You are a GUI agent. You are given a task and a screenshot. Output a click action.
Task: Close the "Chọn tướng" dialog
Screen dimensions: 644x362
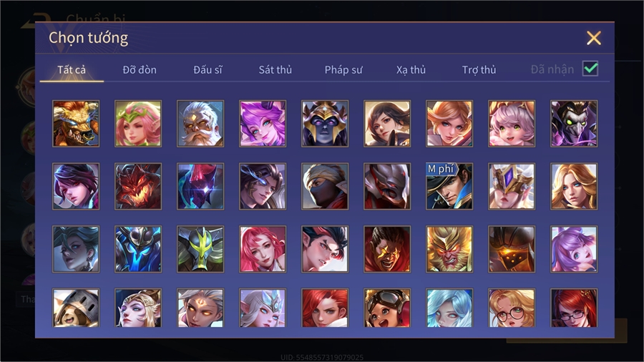coord(593,38)
